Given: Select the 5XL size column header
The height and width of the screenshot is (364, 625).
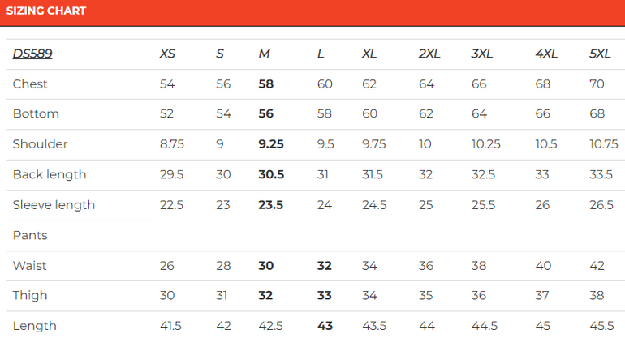Looking at the screenshot, I should (x=600, y=54).
